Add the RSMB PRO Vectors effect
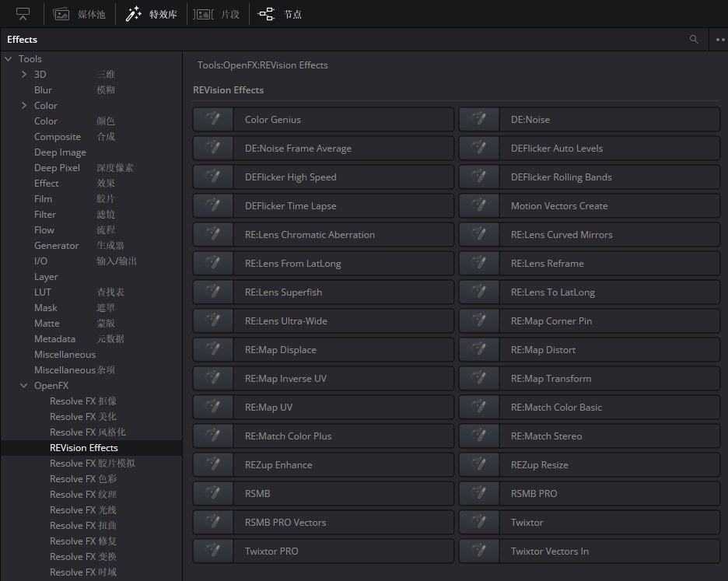The width and height of the screenshot is (728, 581). 324,523
